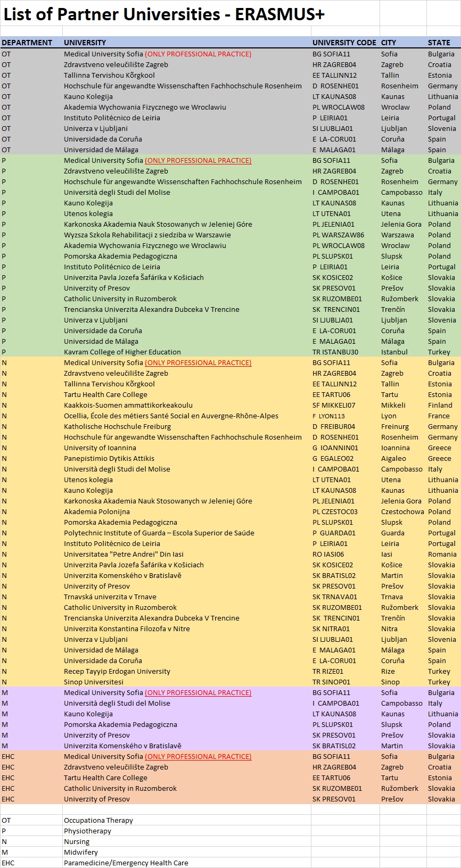Click 'Tartu Health Care College' in EHC rows

105,778
